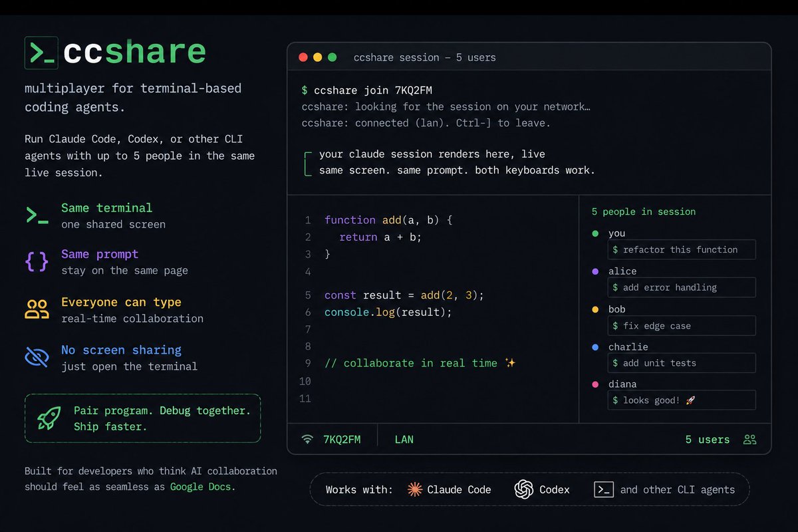Click the '$ refactor this function' input box
The height and width of the screenshot is (532, 798).
[682, 249]
